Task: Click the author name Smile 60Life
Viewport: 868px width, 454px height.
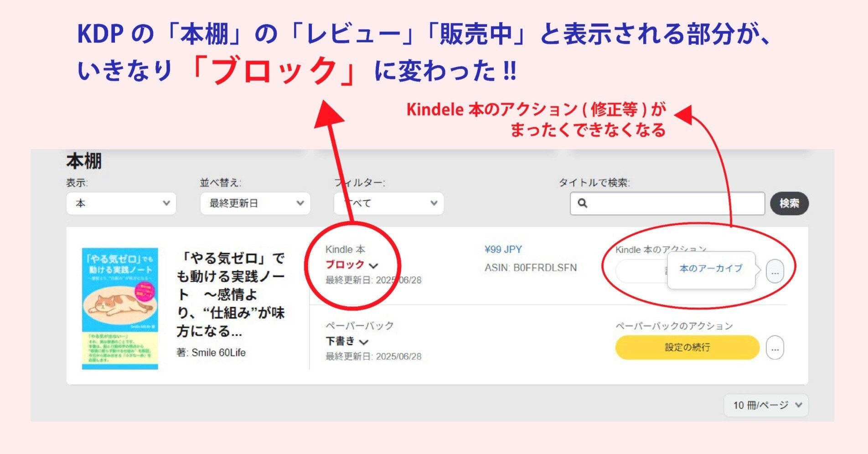Action: click(x=218, y=352)
